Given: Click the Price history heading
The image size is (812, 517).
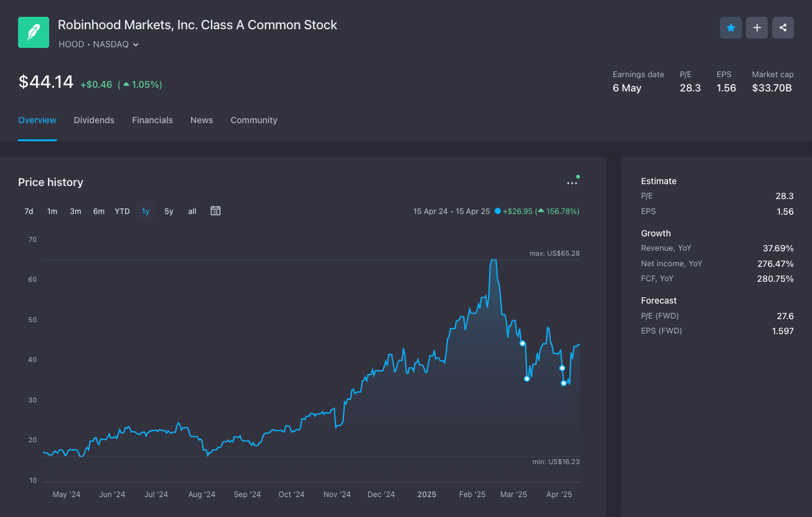Looking at the screenshot, I should [x=50, y=182].
